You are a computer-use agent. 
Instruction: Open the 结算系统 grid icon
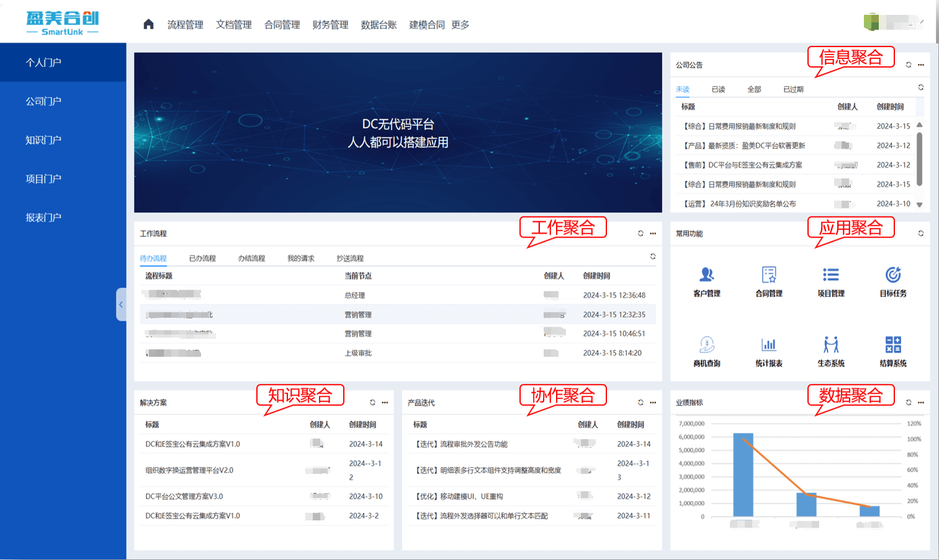892,345
